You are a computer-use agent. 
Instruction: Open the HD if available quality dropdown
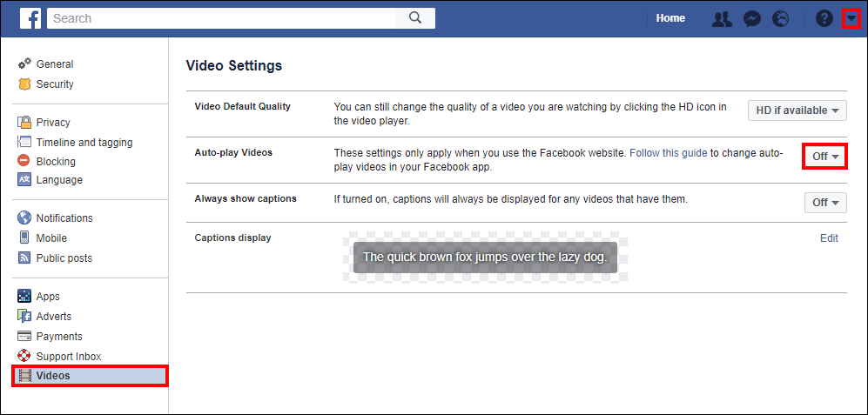pos(797,110)
